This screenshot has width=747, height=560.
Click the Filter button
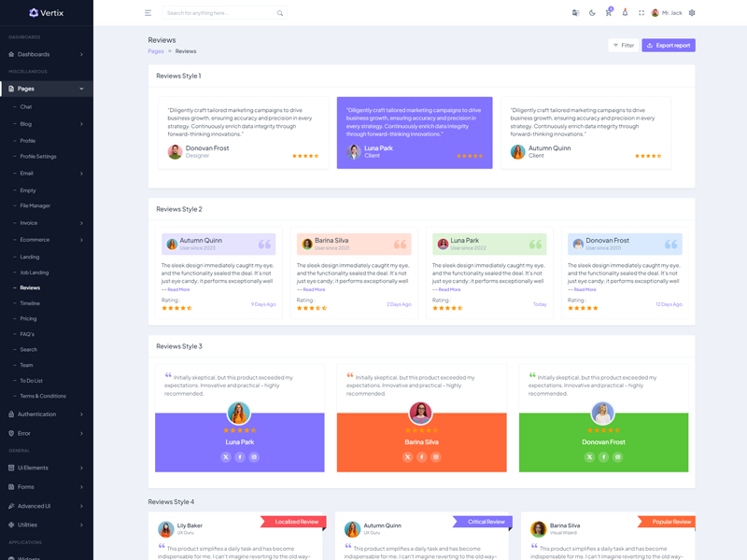point(623,45)
